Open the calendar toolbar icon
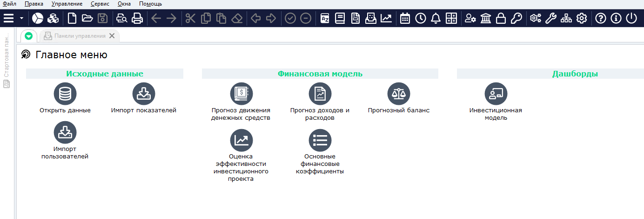This screenshot has height=219, width=644. (x=405, y=18)
